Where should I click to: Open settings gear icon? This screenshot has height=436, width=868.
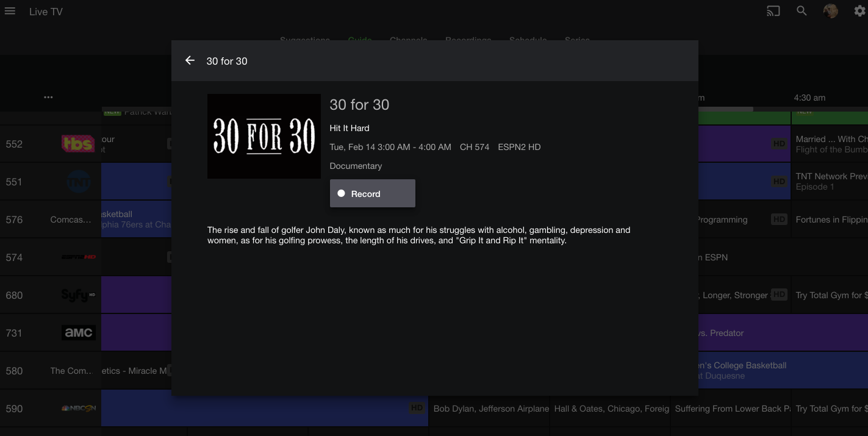tap(859, 11)
